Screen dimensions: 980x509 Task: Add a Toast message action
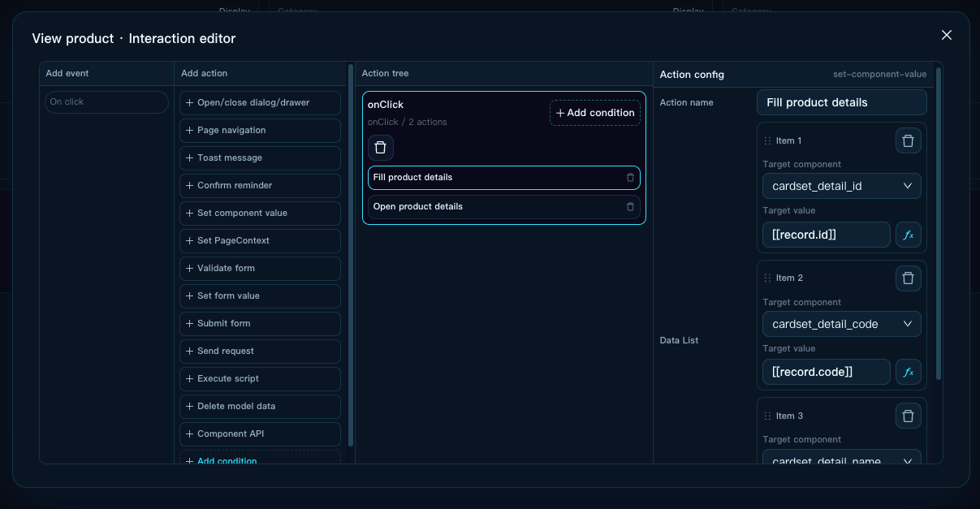pos(260,157)
